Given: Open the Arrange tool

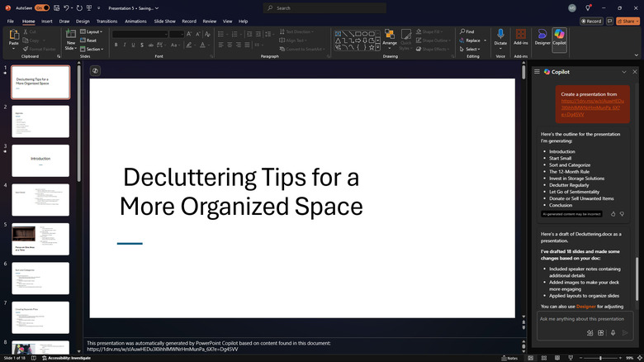Looking at the screenshot, I should 390,37.
